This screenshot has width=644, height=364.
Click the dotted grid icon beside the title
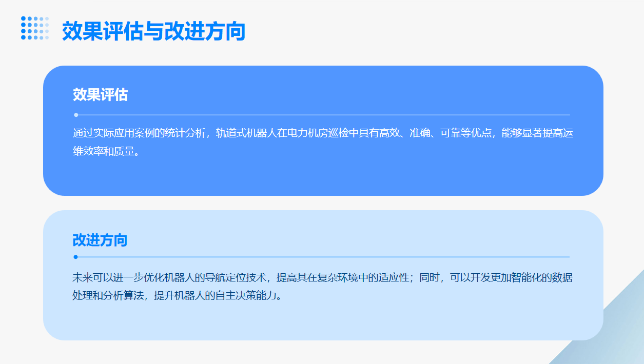coord(35,28)
